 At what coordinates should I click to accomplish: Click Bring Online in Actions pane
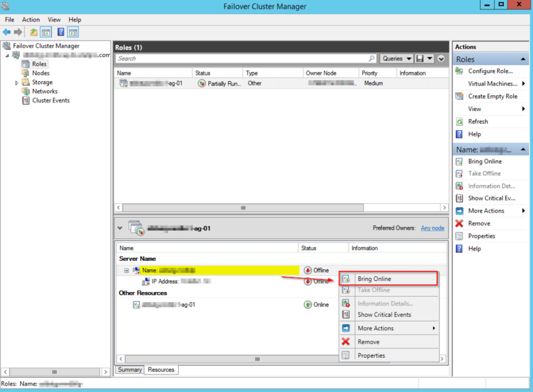(485, 161)
